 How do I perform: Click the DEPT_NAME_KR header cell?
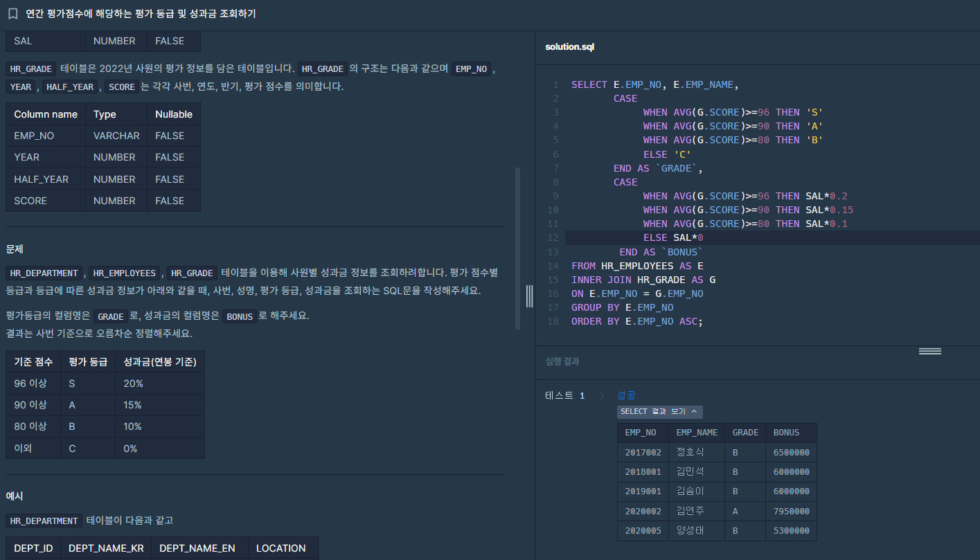coord(106,548)
